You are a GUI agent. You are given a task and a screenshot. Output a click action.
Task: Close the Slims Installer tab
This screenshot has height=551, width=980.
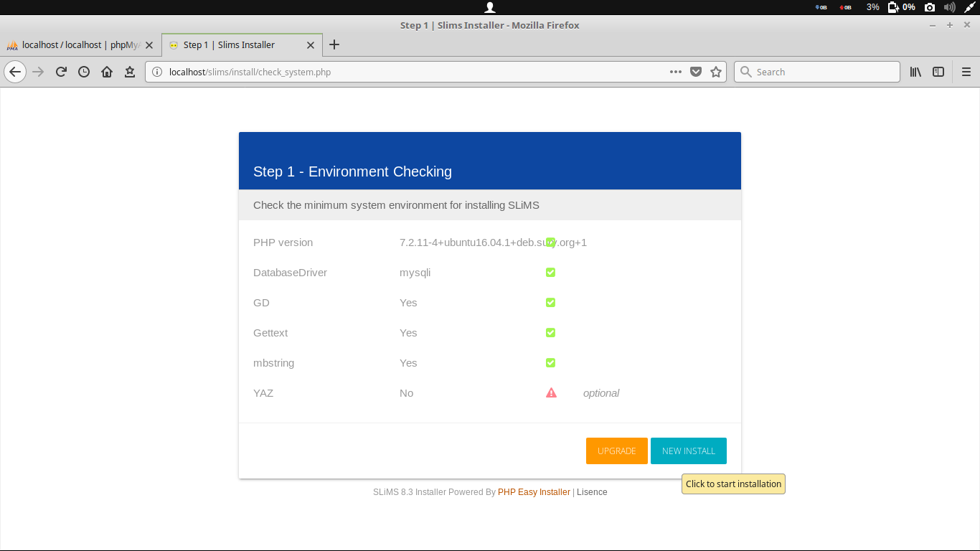[311, 45]
